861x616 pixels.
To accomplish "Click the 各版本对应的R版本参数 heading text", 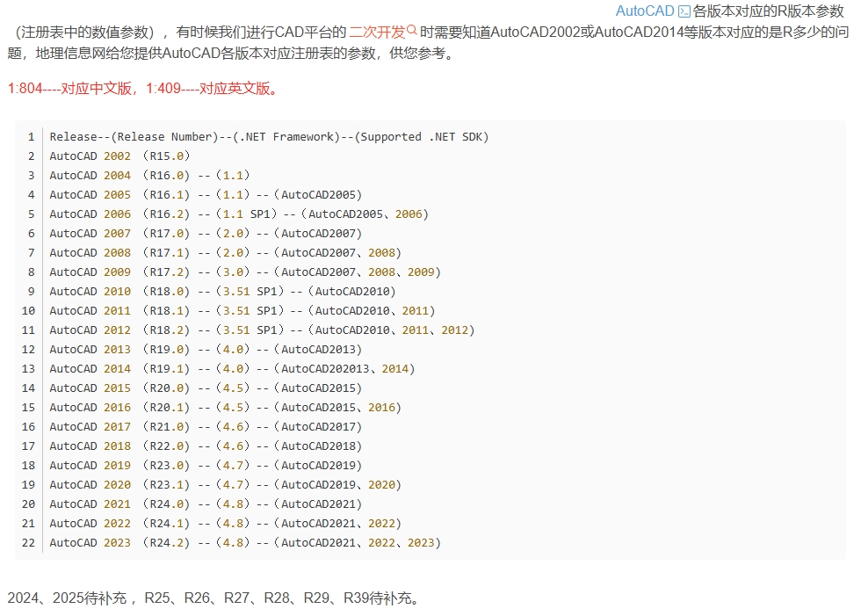I will tap(768, 11).
